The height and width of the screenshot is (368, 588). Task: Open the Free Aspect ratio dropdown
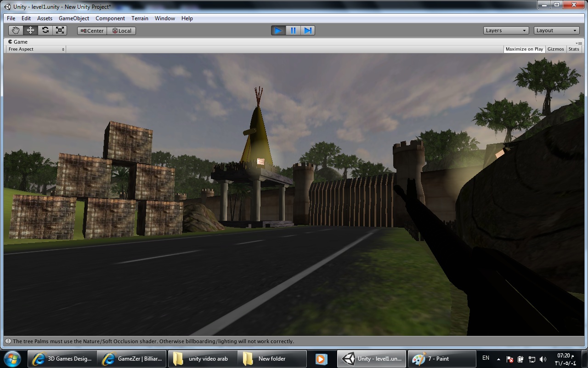[x=36, y=49]
